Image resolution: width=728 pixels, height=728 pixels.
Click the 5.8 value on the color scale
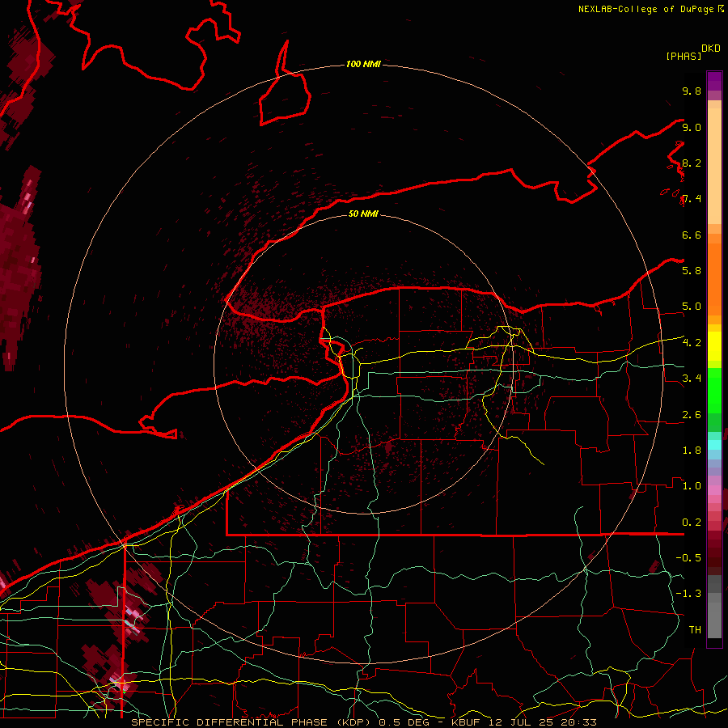(692, 270)
